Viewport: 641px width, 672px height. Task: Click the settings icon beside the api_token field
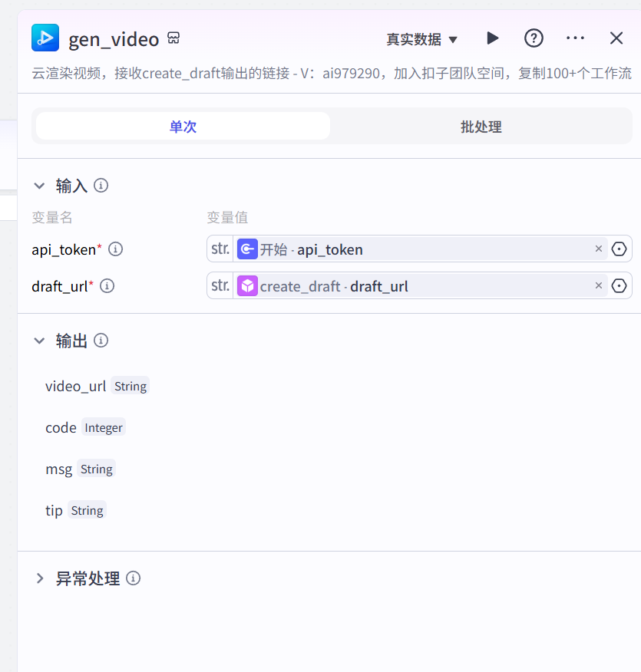pos(619,249)
